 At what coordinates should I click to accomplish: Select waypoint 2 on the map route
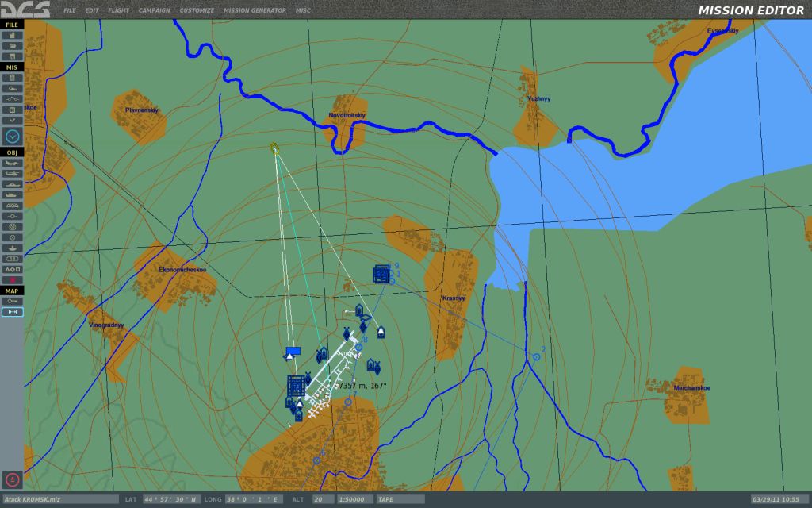click(537, 356)
